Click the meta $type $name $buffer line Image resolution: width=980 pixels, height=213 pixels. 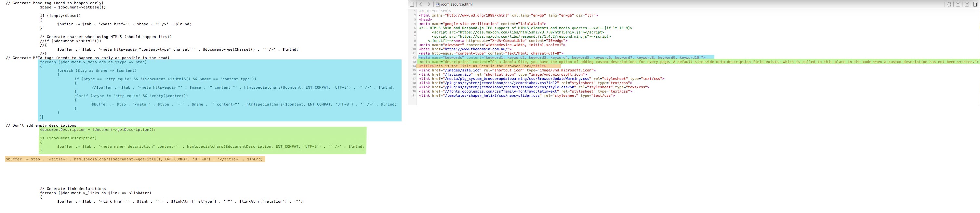click(x=244, y=104)
